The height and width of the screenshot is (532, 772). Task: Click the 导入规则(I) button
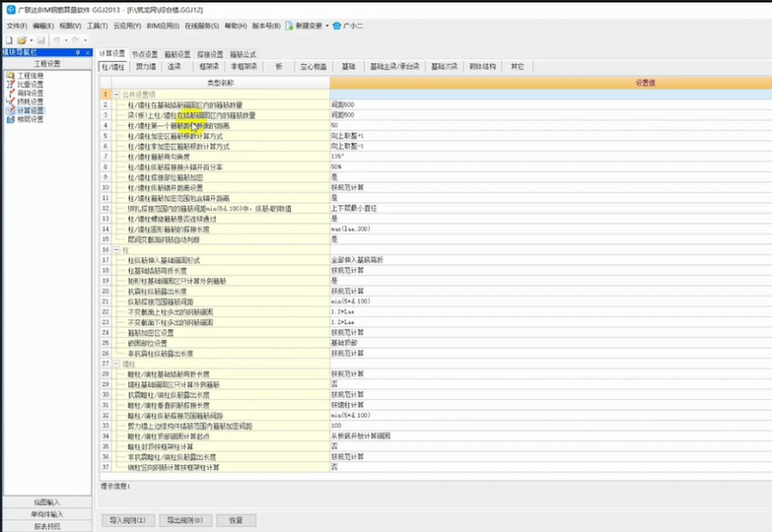pos(128,519)
